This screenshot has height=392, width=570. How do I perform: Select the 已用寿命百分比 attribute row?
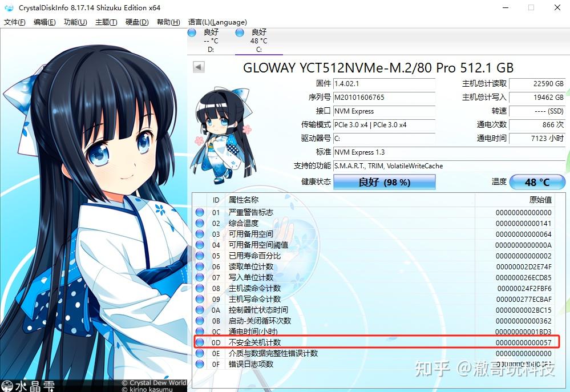pyautogui.click(x=374, y=256)
